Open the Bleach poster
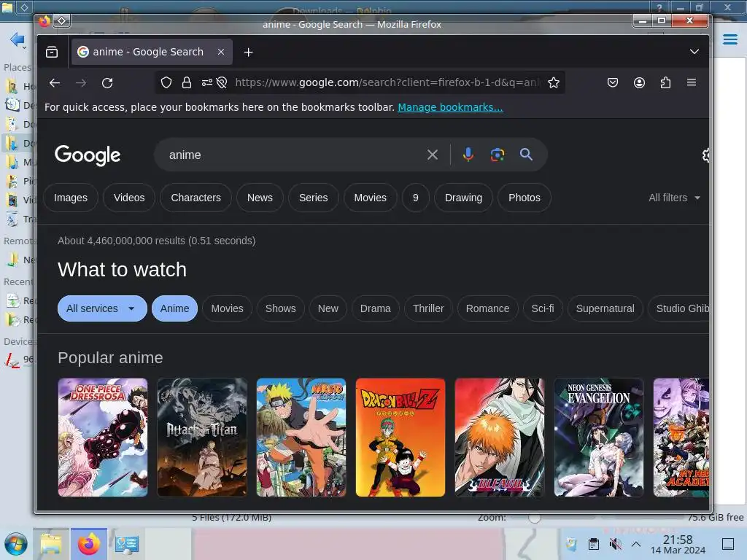 pos(500,437)
